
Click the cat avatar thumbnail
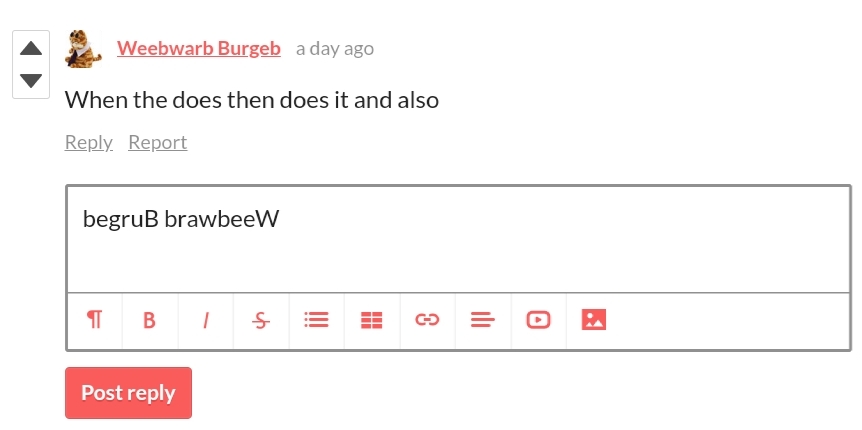[84, 49]
